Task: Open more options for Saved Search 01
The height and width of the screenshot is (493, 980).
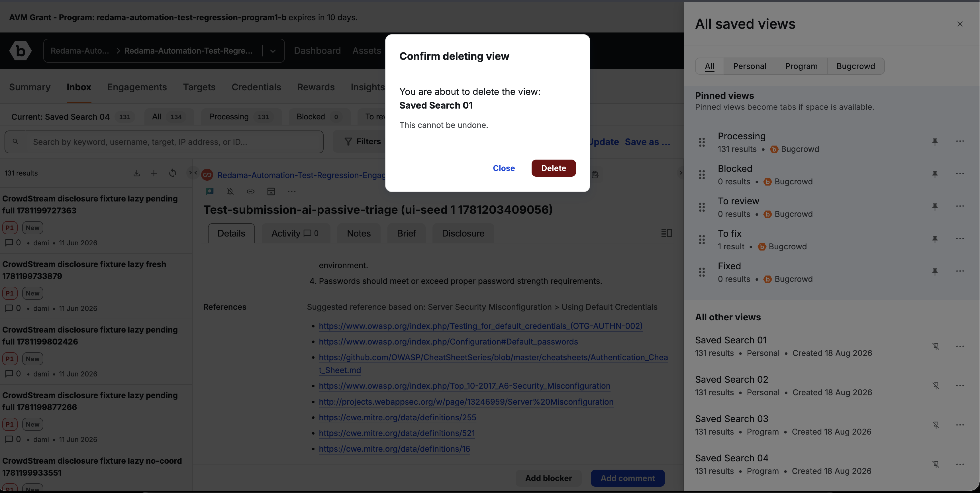Action: click(960, 346)
